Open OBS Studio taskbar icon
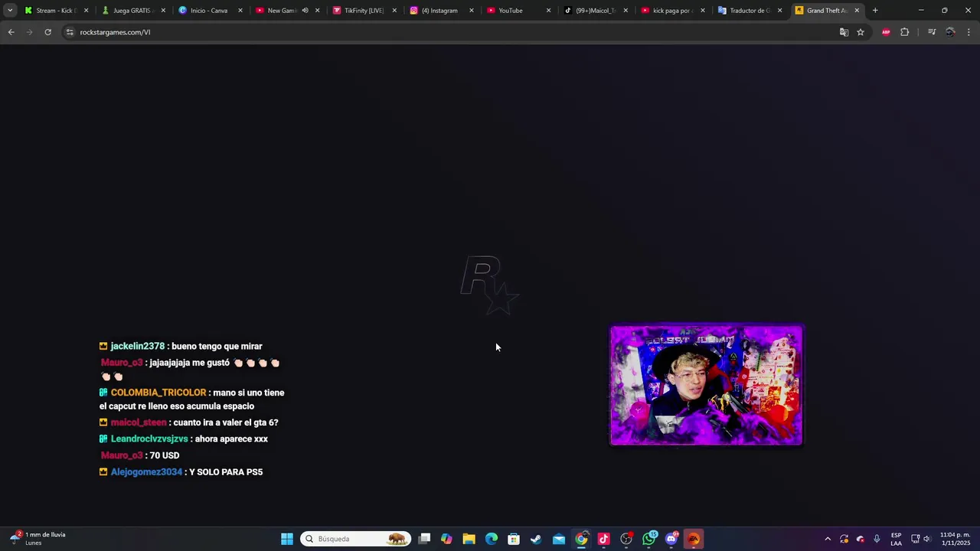The image size is (980, 551). point(626,539)
